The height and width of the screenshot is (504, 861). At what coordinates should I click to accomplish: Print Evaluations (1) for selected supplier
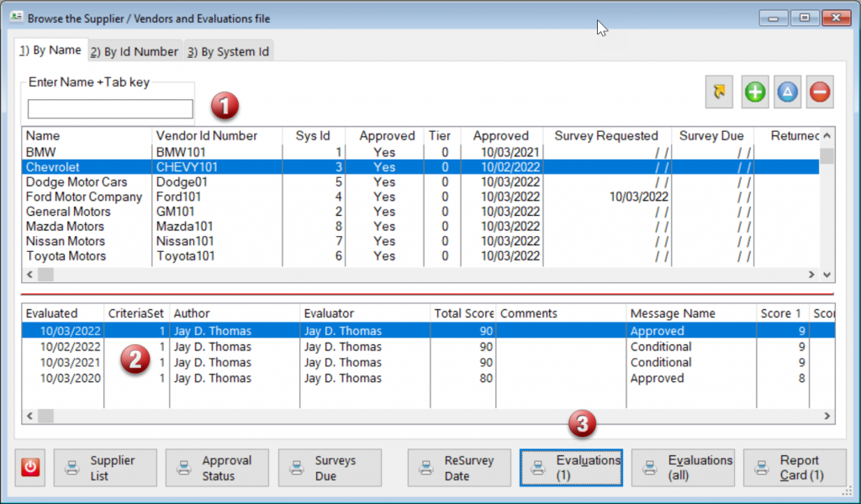pos(571,468)
